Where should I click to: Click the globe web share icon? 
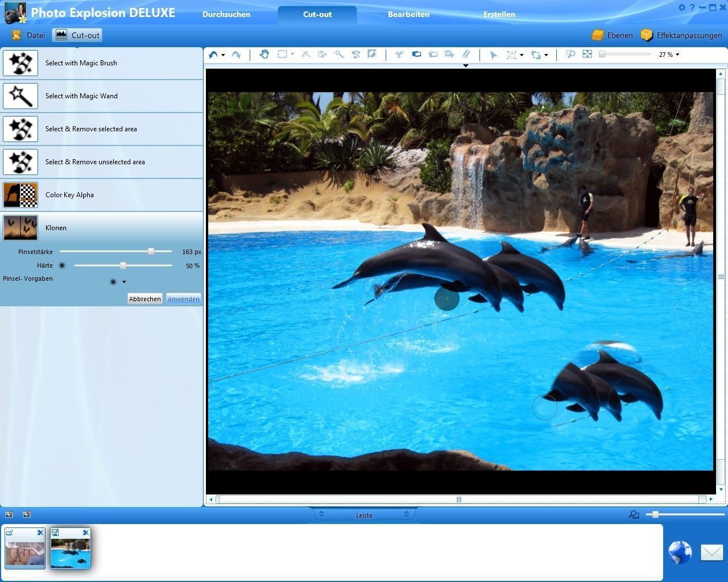click(680, 552)
